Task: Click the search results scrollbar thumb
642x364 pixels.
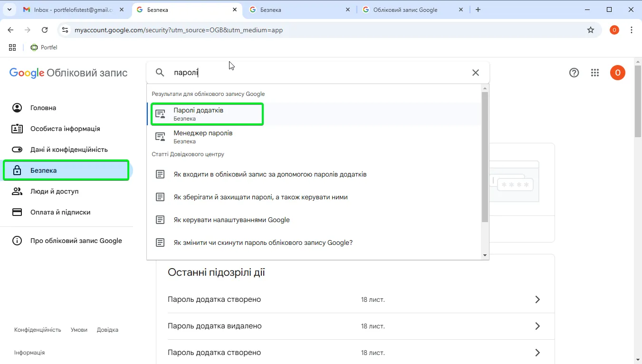Action: point(485,157)
